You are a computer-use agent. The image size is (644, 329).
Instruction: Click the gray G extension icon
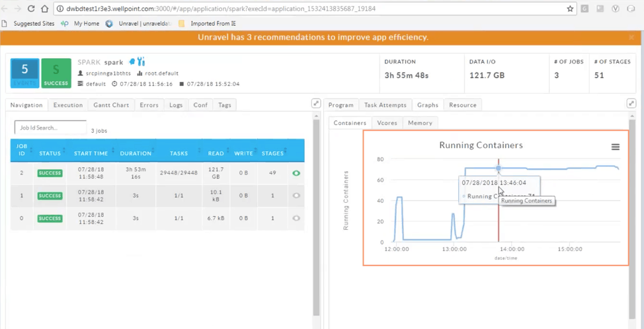point(585,9)
